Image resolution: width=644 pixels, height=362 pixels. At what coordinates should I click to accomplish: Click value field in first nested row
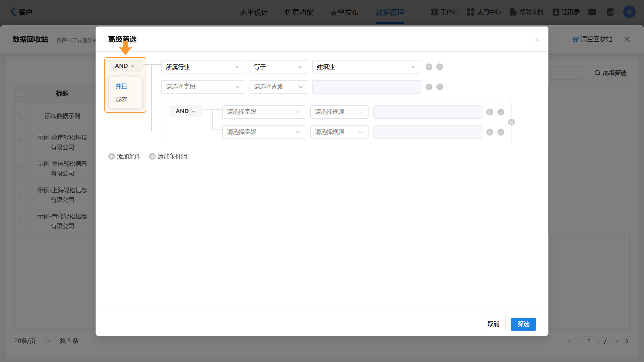(427, 112)
